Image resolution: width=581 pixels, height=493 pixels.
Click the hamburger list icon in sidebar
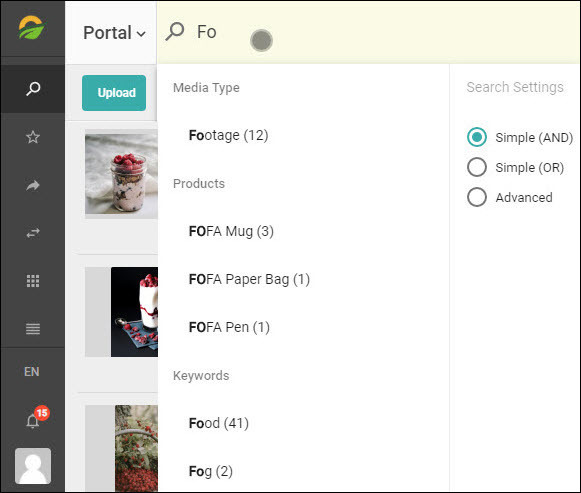33,329
